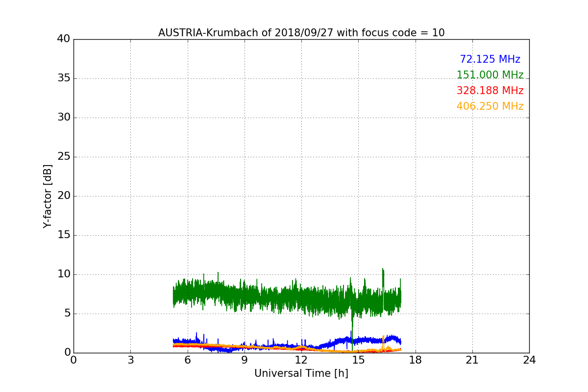Click the x-axis tick label 18

tap(416, 360)
